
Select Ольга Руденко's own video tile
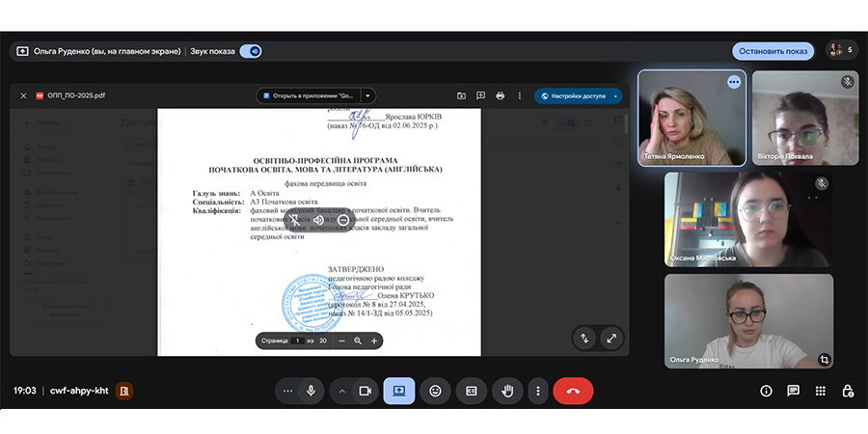click(748, 321)
